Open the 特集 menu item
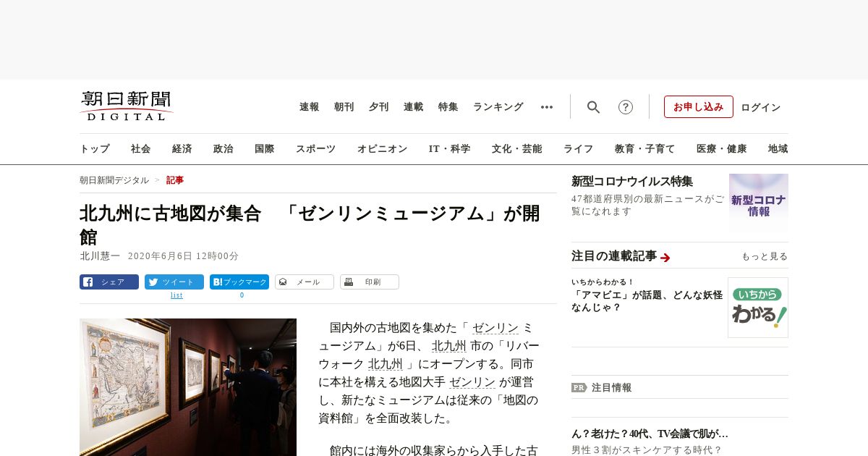 448,107
